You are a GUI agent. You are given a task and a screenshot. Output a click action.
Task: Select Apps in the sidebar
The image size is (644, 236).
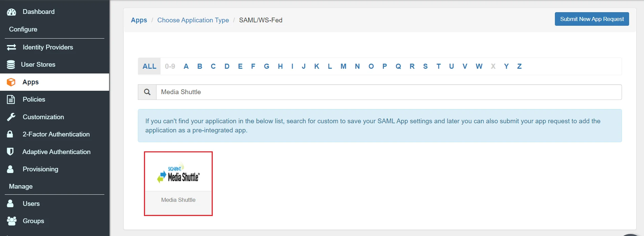55,82
